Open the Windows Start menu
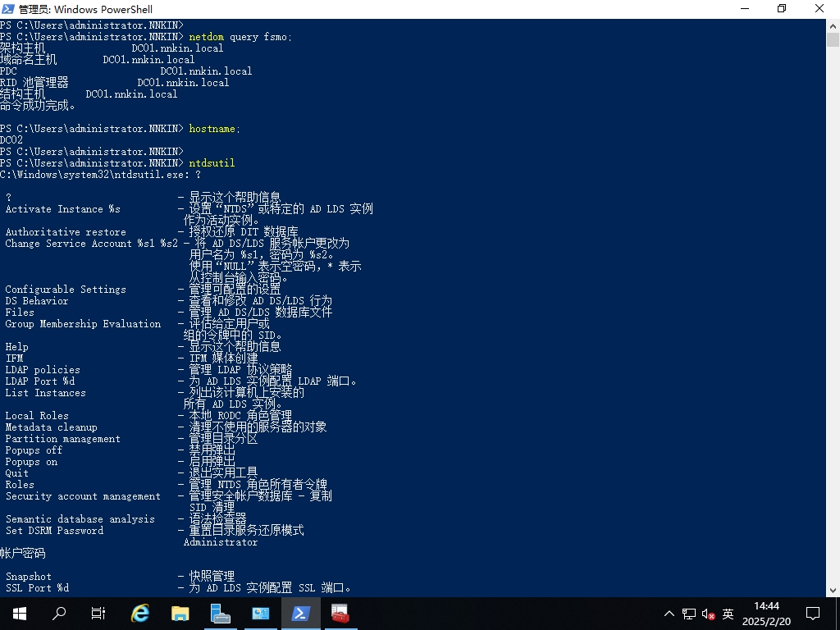Image resolution: width=840 pixels, height=630 pixels. 19,613
